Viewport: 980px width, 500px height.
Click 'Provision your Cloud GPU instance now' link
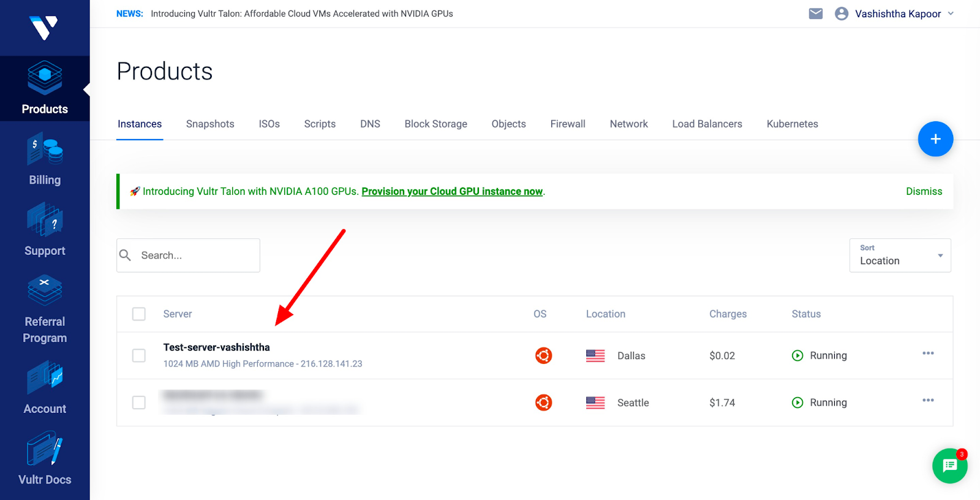[452, 191]
